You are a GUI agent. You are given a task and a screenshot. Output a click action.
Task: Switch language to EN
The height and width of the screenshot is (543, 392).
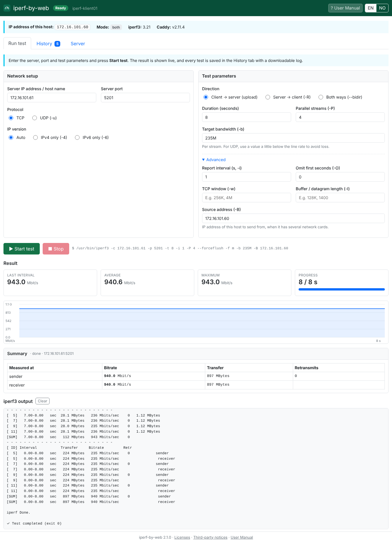pyautogui.click(x=371, y=8)
